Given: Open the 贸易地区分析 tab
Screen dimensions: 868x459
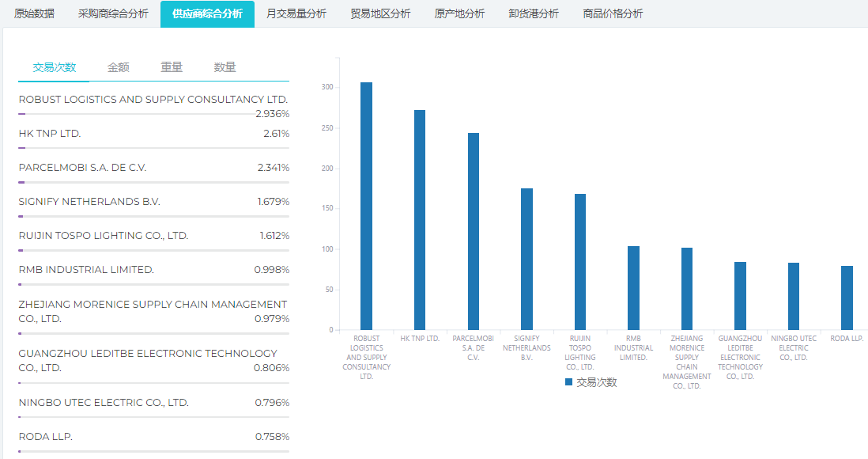Looking at the screenshot, I should coord(380,13).
